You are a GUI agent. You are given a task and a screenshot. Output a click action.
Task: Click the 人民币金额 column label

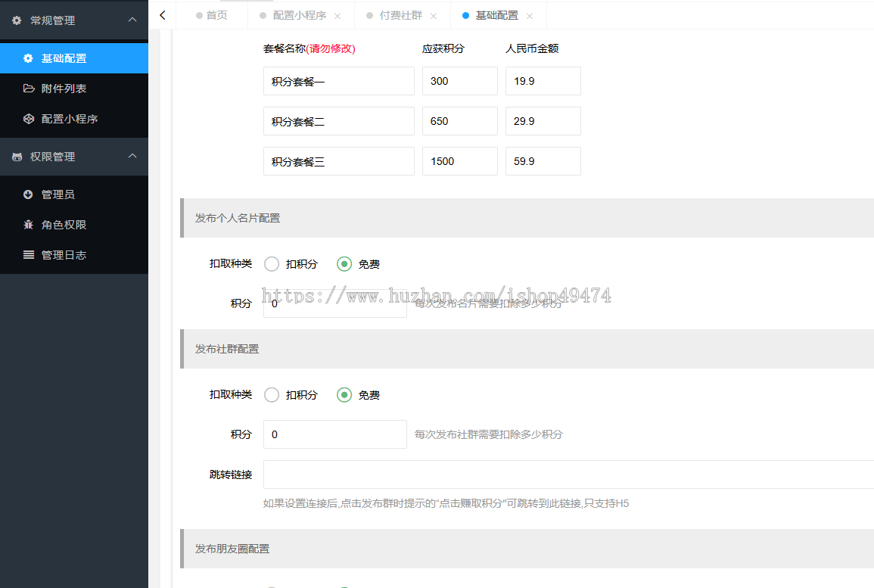(532, 48)
